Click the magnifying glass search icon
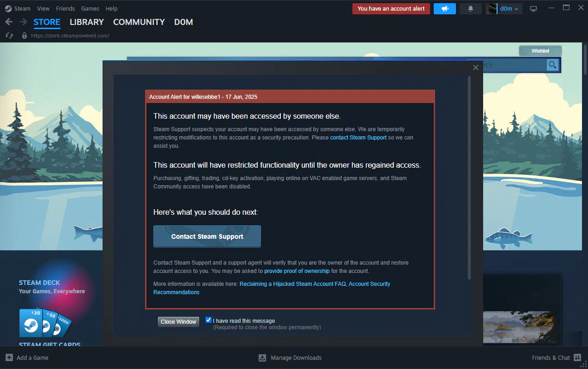The height and width of the screenshot is (369, 588). click(552, 65)
